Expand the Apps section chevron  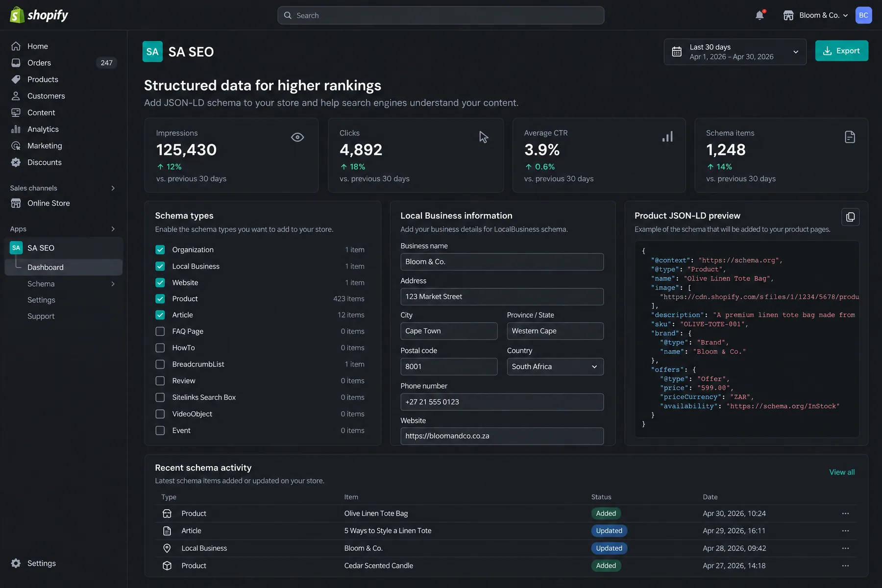pyautogui.click(x=113, y=229)
